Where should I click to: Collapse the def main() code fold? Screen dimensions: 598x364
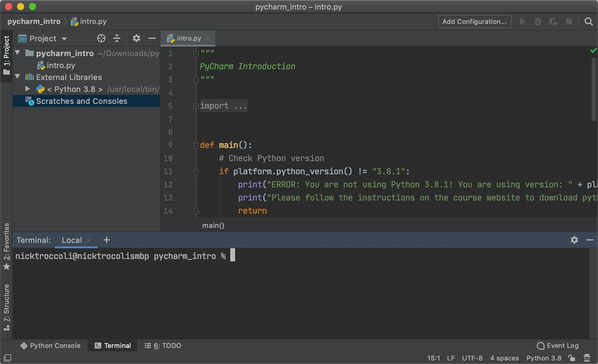pyautogui.click(x=196, y=145)
